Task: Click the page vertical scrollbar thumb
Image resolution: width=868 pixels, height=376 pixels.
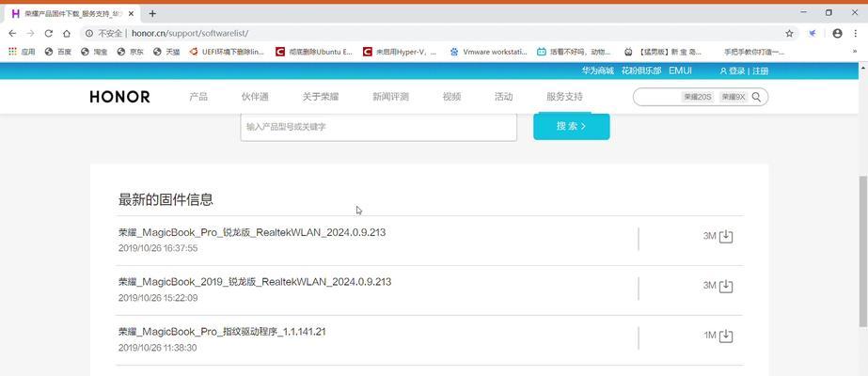Action: [x=863, y=252]
